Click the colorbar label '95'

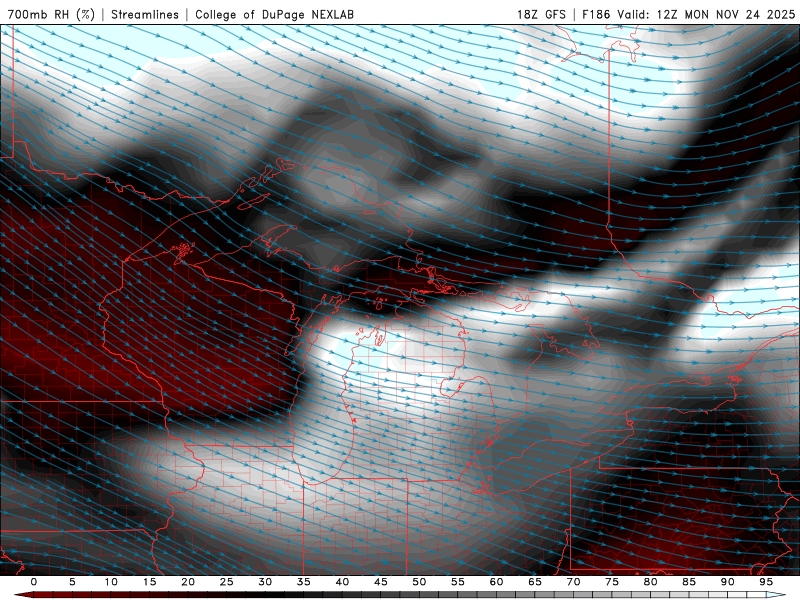point(766,582)
